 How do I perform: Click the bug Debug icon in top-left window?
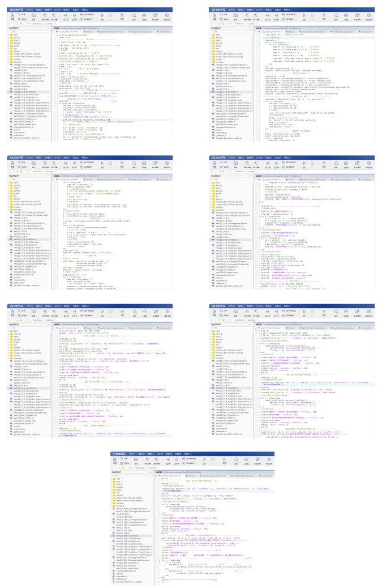(122, 15)
